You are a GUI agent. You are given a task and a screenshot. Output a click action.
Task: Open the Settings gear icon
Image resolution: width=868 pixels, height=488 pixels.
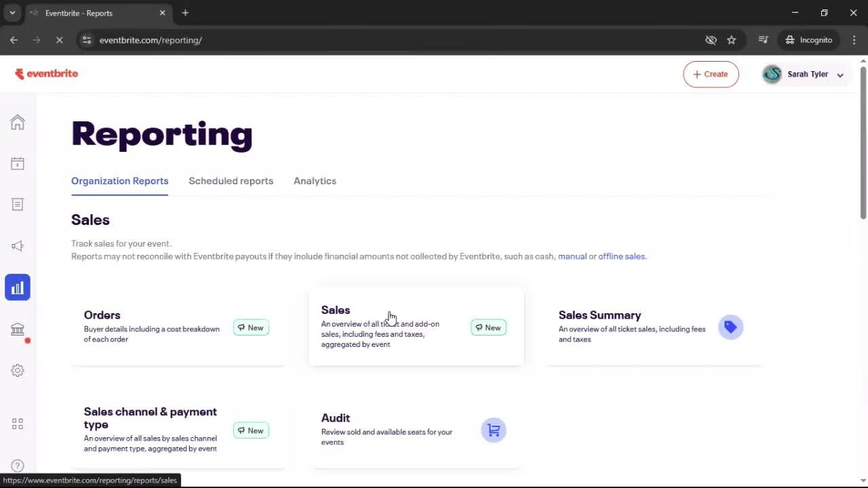point(17,370)
